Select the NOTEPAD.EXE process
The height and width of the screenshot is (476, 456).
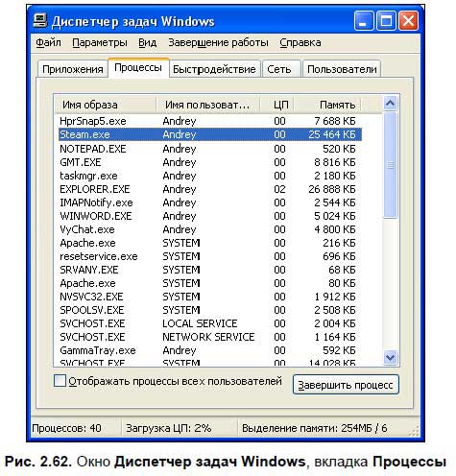tap(210, 149)
